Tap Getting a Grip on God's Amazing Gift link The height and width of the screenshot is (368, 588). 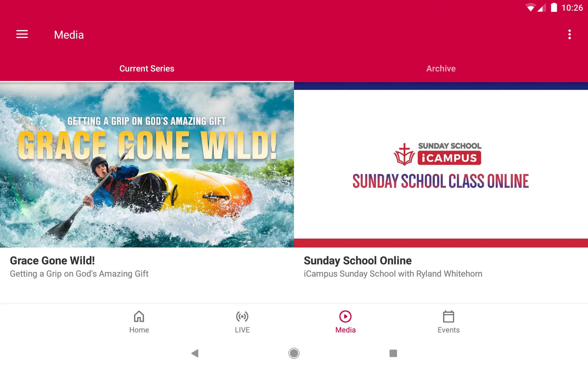79,274
